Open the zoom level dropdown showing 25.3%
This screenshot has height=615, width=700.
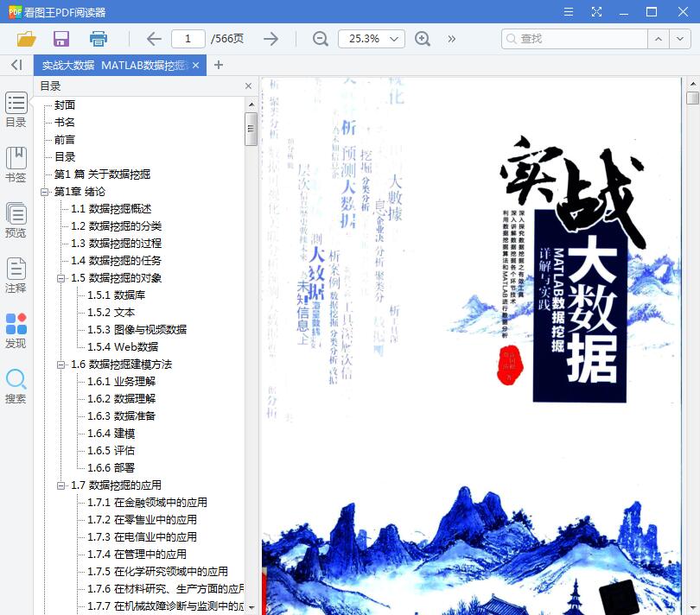tap(393, 39)
